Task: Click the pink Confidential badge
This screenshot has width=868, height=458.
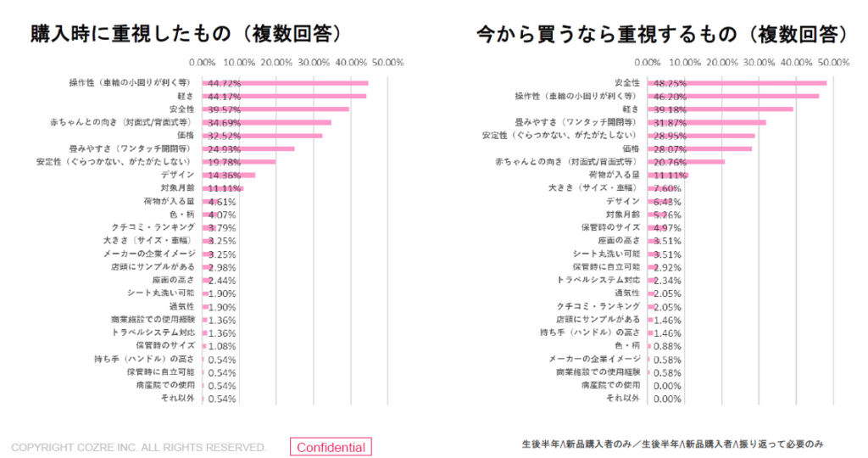Action: tap(331, 447)
